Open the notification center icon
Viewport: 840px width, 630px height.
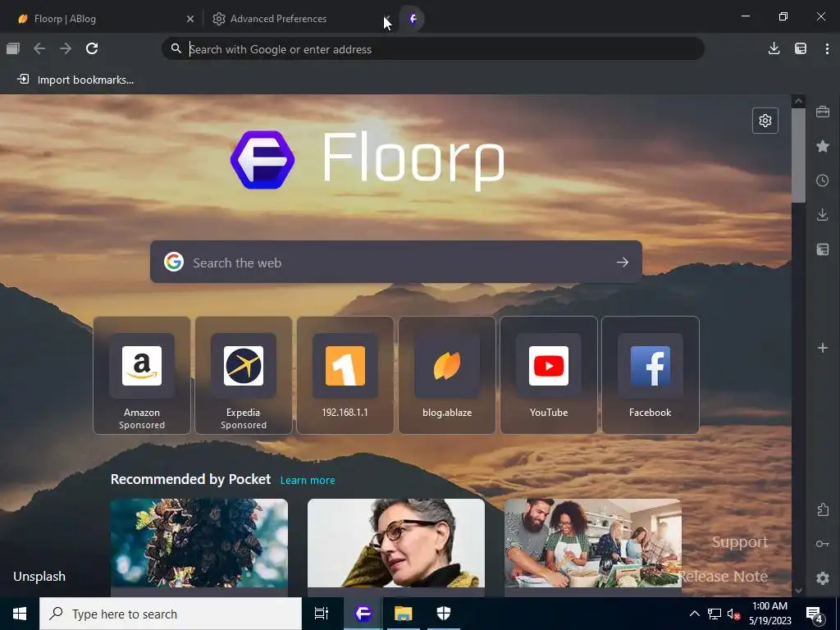click(x=815, y=614)
